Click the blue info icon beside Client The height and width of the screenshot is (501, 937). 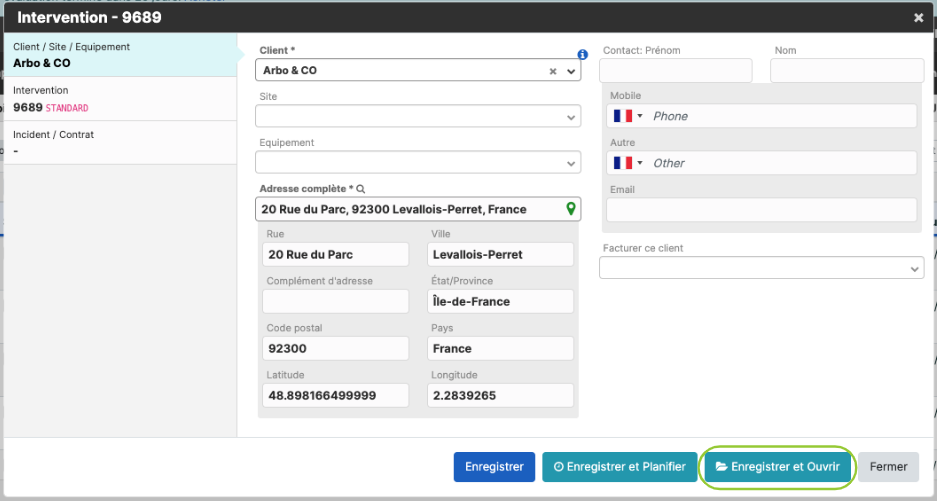click(x=583, y=54)
